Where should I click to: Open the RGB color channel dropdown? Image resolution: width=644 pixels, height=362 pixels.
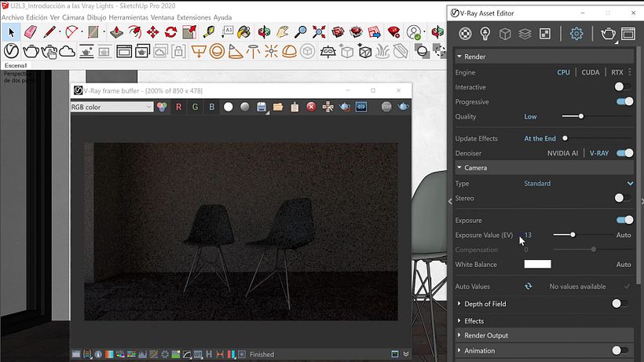(112, 107)
